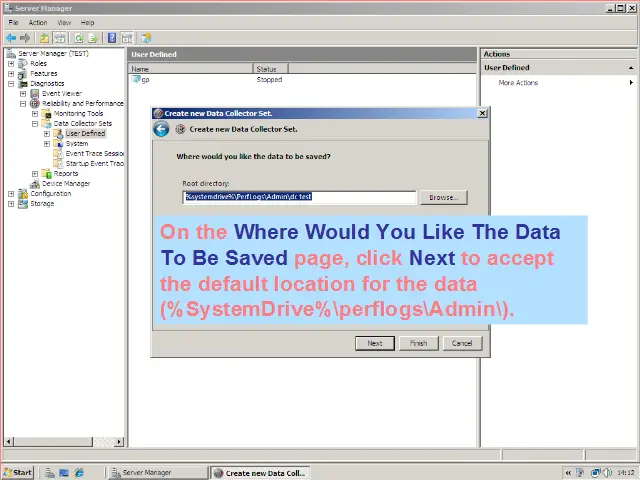Expand the Monitoring Tools node
Image resolution: width=640 pixels, height=480 pixels.
35,114
